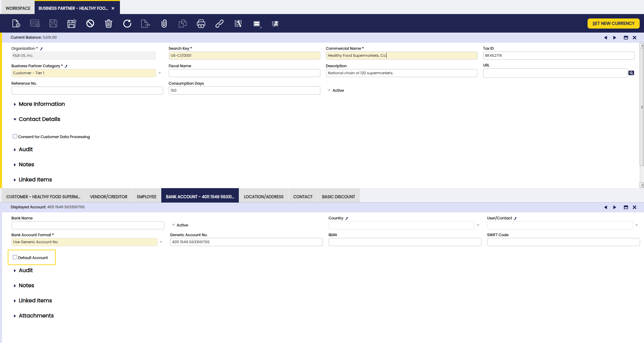The width and height of the screenshot is (644, 343).
Task: Print the record with the printer icon
Action: click(x=201, y=24)
